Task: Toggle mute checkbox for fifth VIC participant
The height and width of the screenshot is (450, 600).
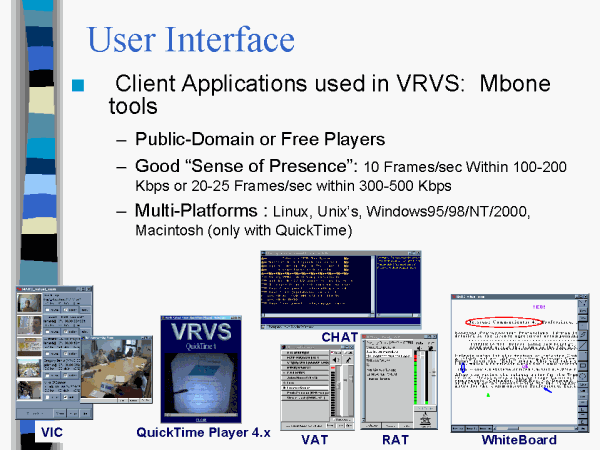Action: point(47,397)
